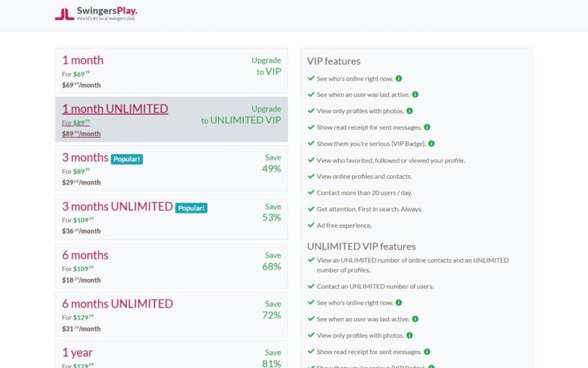Image resolution: width=588 pixels, height=368 pixels.
Task: Click the '$29/month' price on 3 months plan
Action: [x=82, y=183]
